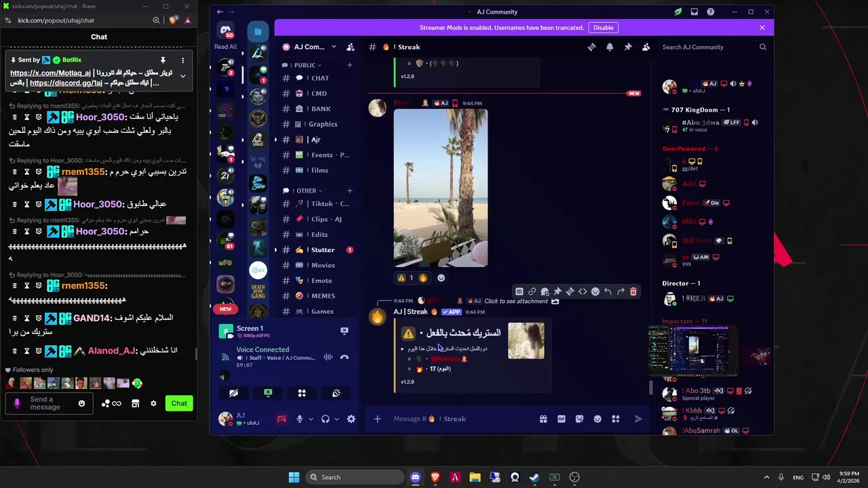This screenshot has height=488, width=868.
Task: Dismiss Streamer Mode banner
Action: [x=762, y=28]
